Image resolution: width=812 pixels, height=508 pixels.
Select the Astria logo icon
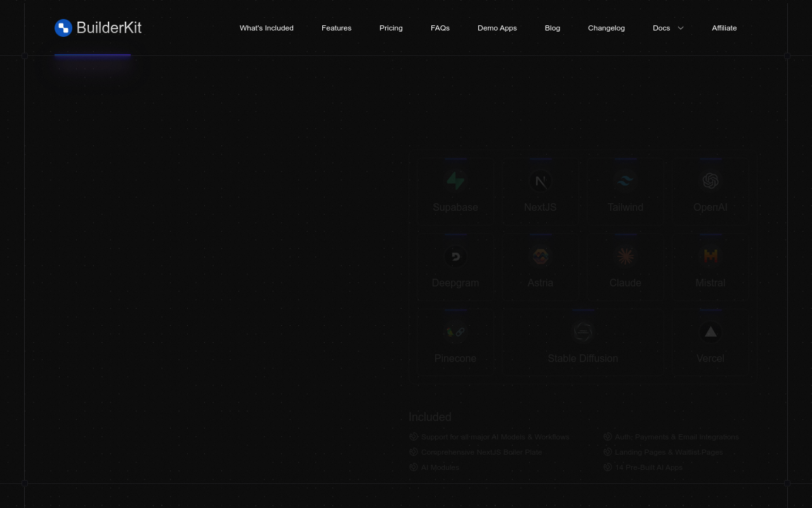(x=540, y=257)
